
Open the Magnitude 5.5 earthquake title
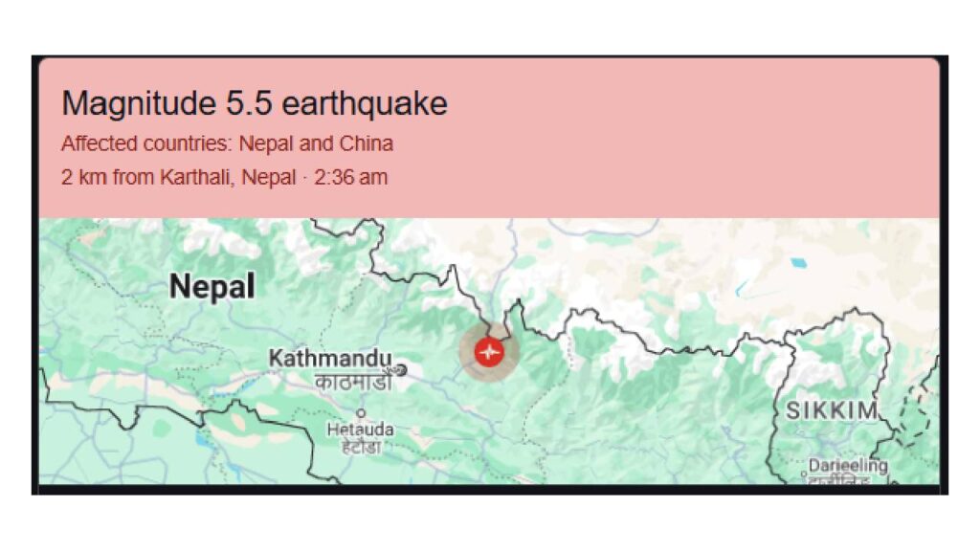(x=255, y=103)
